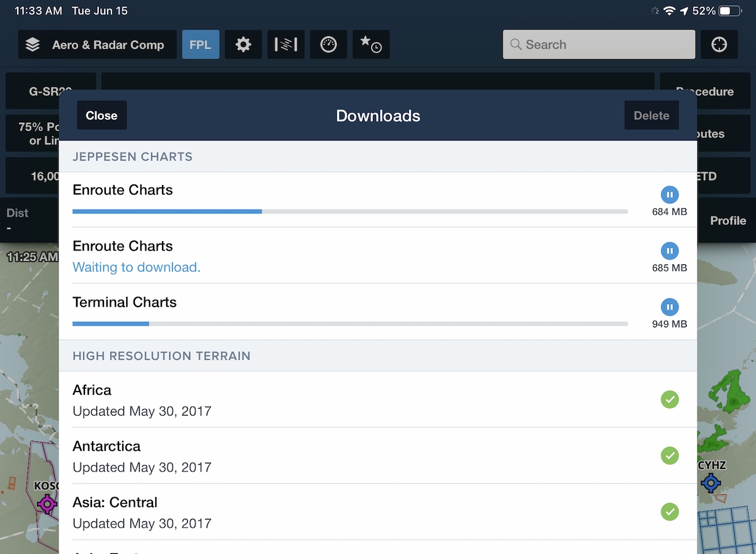
Task: Open the map settings gear
Action: click(243, 45)
